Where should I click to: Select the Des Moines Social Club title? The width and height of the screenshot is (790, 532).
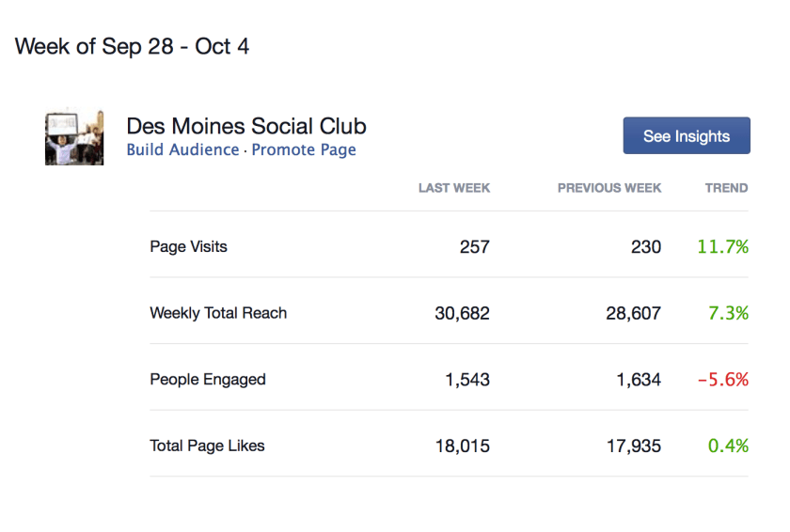coord(246,126)
